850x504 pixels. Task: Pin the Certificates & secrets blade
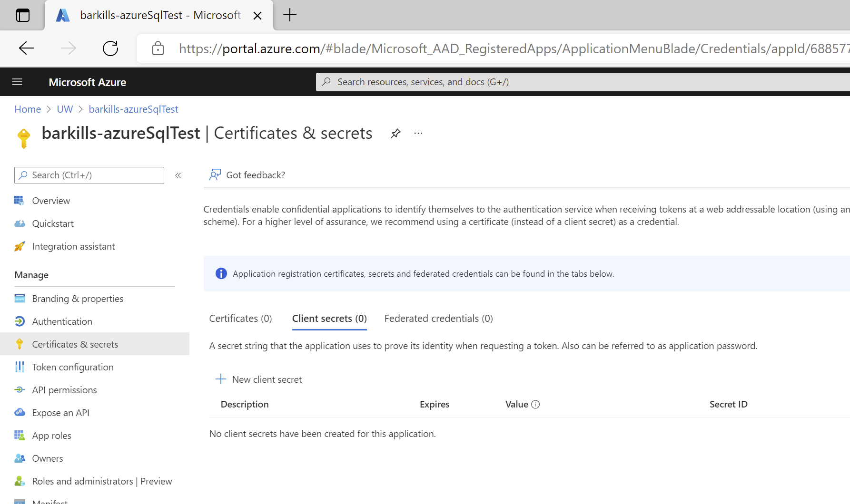pyautogui.click(x=395, y=134)
